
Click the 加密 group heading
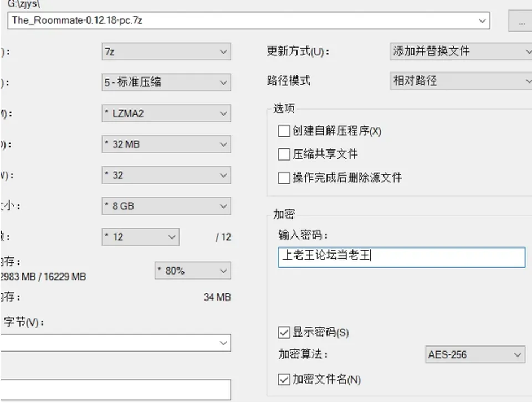click(x=284, y=214)
